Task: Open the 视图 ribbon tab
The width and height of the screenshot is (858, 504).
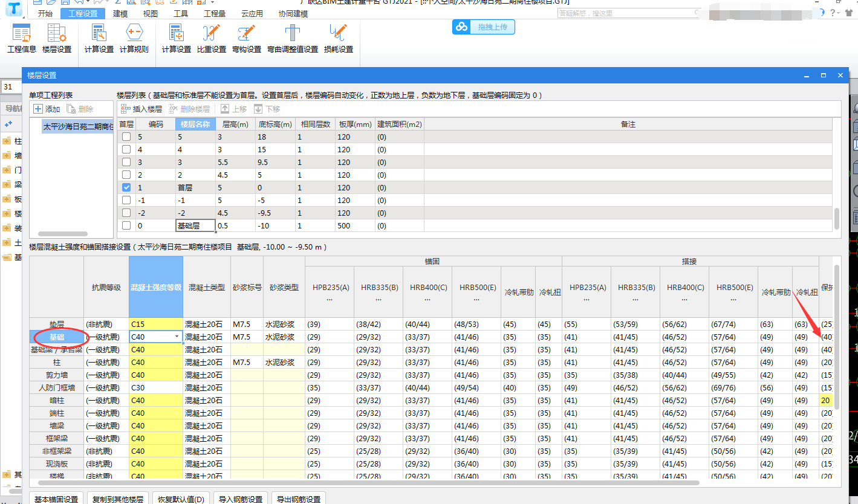Action: [151, 13]
